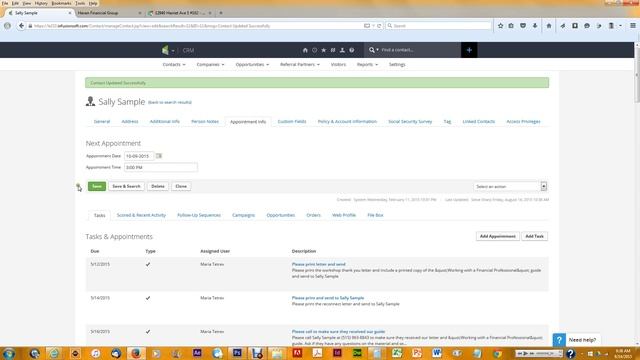The image size is (640, 360).
Task: Open the Tag tab
Action: [x=447, y=122]
